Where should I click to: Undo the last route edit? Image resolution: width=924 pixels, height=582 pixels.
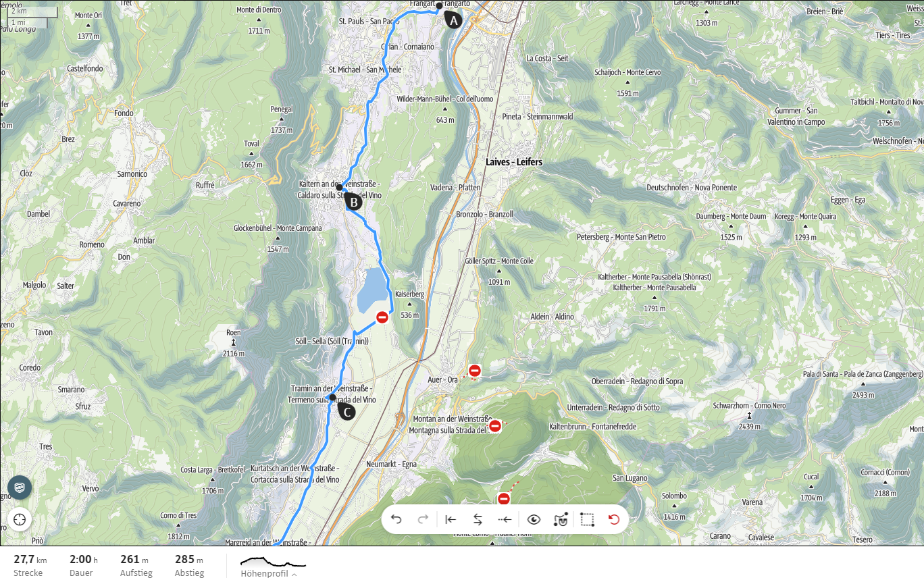[396, 519]
